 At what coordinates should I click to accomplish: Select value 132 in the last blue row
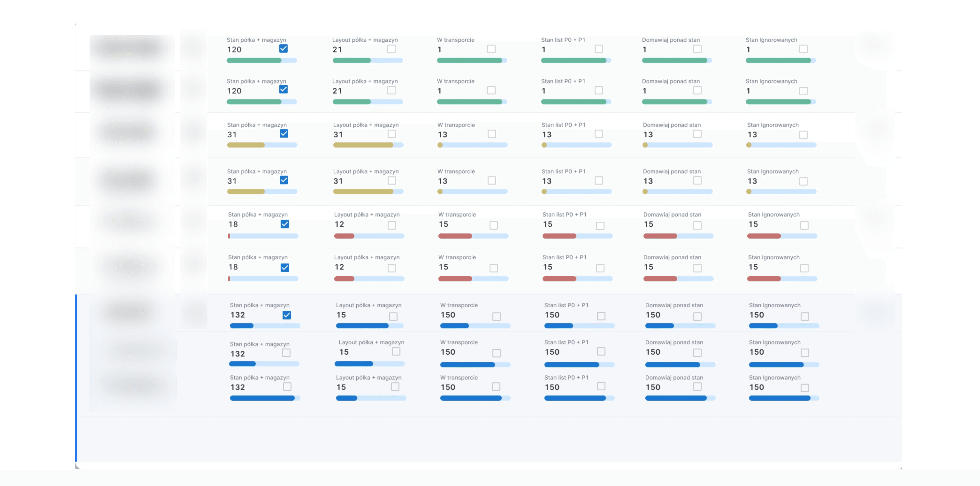[x=238, y=387]
